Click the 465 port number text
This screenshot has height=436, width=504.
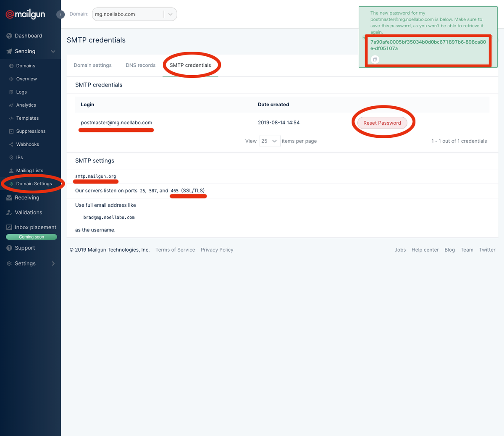tap(175, 191)
